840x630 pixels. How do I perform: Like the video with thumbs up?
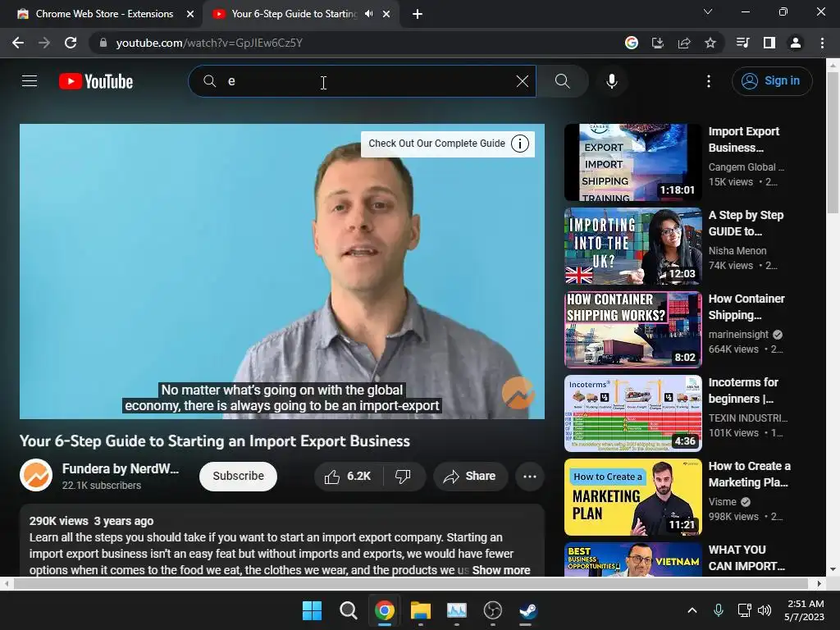click(x=348, y=477)
